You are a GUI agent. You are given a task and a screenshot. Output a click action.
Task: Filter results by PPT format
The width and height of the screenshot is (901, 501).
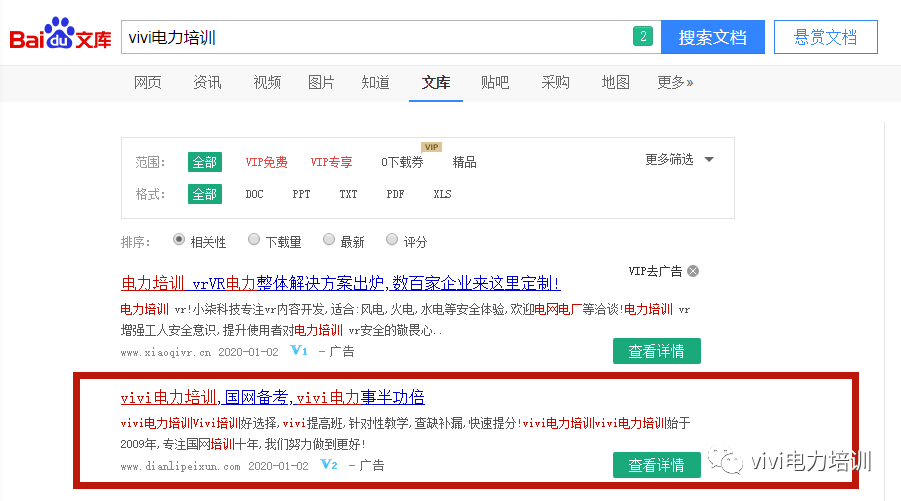pos(301,194)
